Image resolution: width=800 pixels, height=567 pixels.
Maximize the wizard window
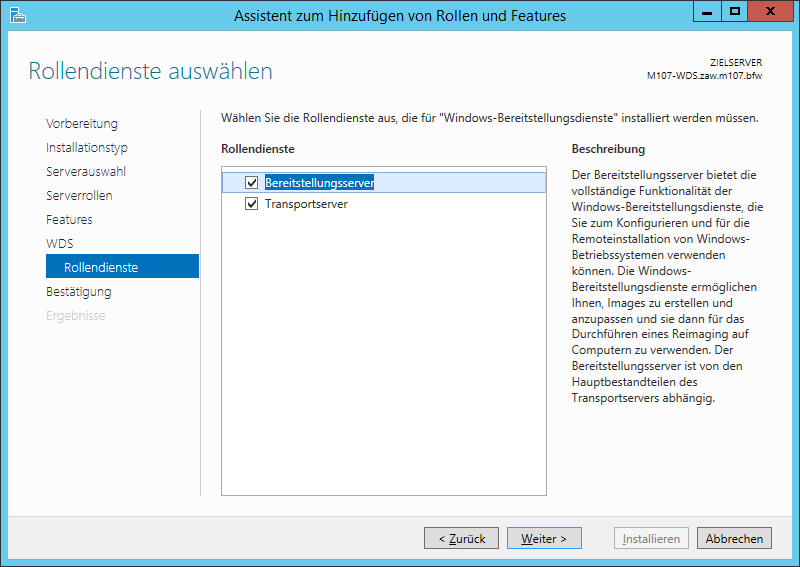click(x=734, y=11)
